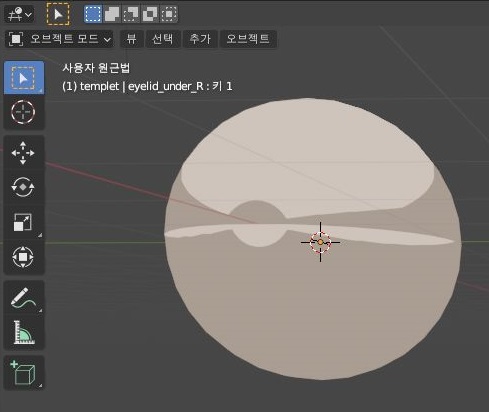This screenshot has height=412, width=489.
Task: Click the Select Box tool in the header
Action: (x=58, y=14)
